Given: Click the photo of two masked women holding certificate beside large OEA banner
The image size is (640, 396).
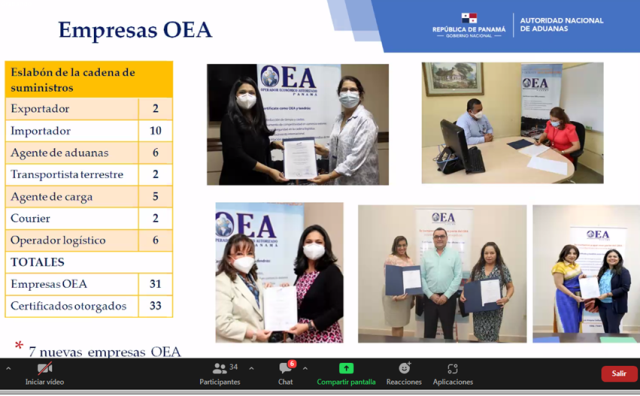Looking at the screenshot, I should pos(298,125).
